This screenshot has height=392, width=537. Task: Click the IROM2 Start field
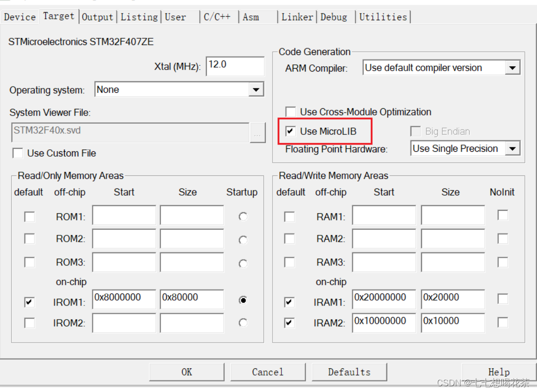(124, 322)
